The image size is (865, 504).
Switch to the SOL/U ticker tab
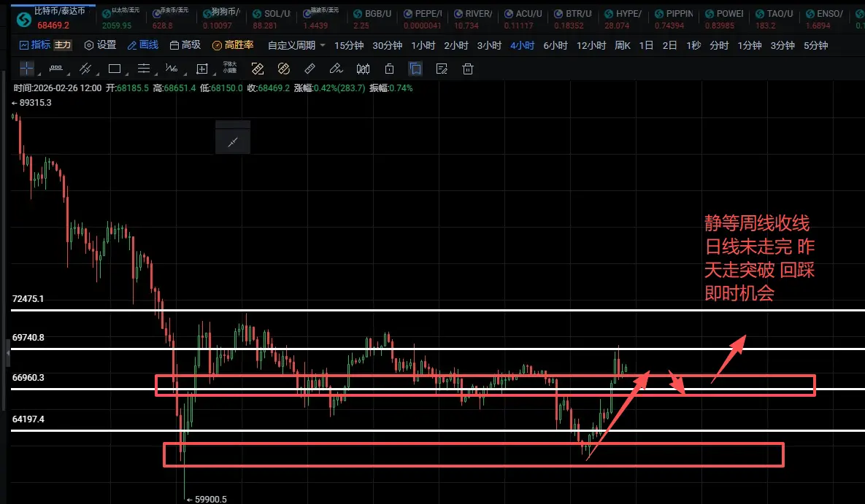tap(272, 18)
